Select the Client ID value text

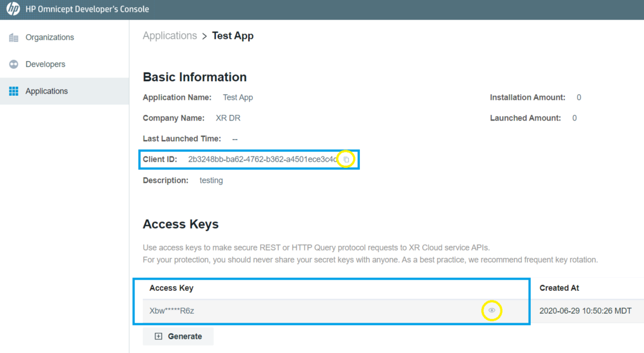[x=262, y=160]
